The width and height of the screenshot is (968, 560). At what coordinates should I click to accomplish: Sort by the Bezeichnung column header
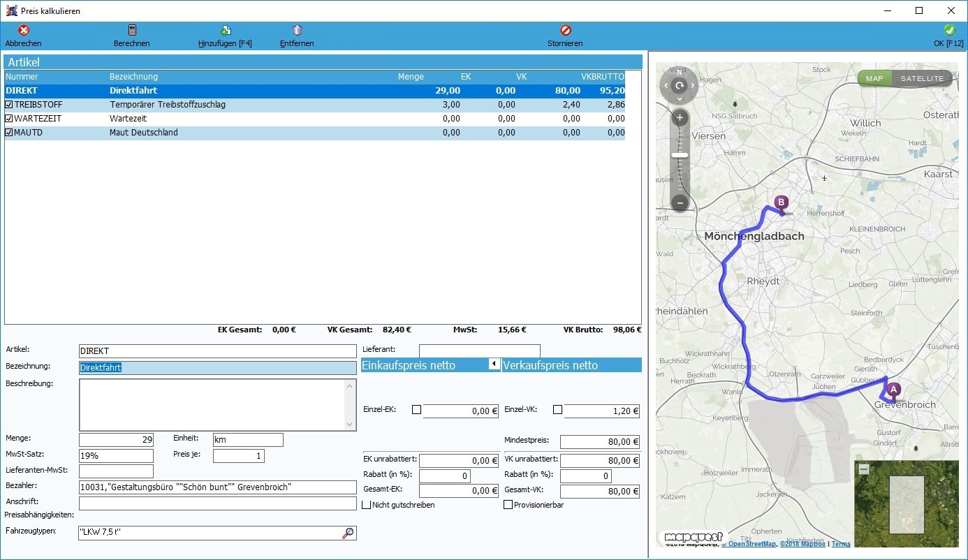(133, 77)
